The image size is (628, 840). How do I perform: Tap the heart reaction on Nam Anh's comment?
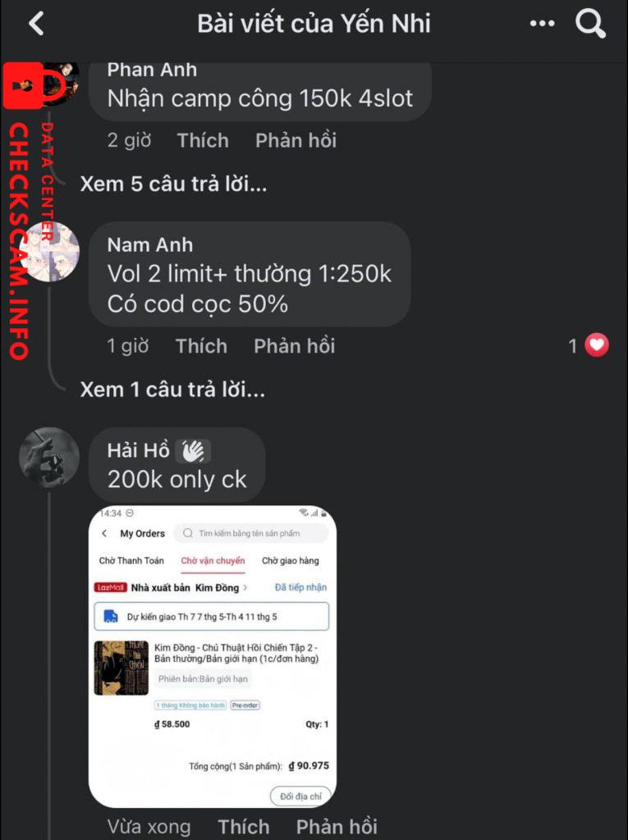597,346
